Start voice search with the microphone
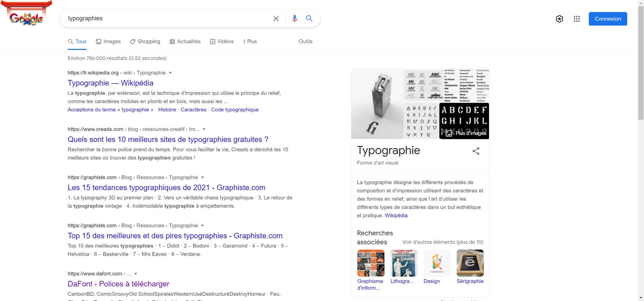This screenshot has width=644, height=301. point(294,19)
